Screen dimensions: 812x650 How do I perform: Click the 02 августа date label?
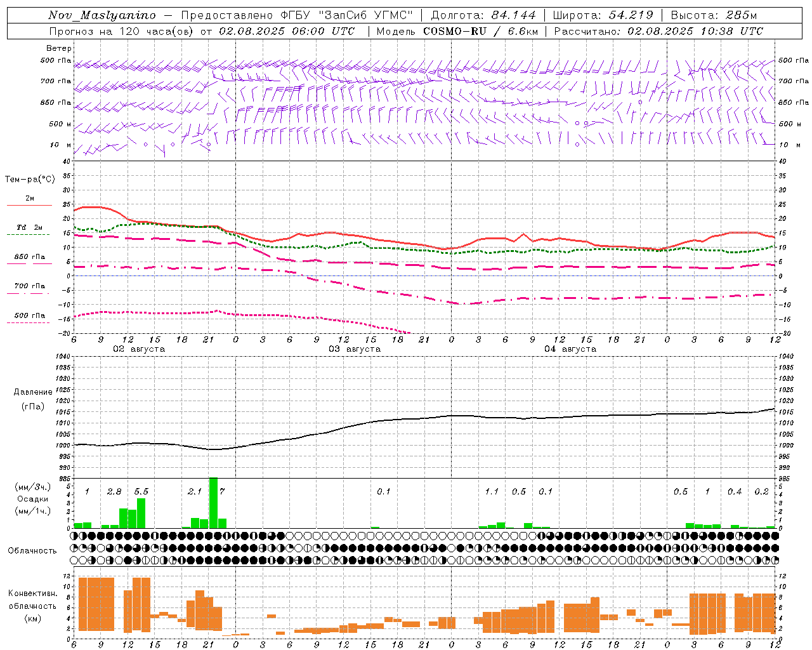tap(139, 349)
